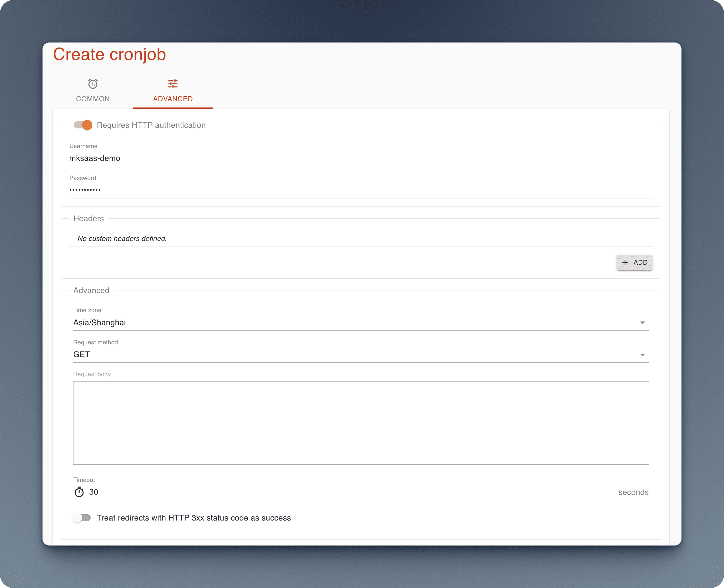
Task: Open the Request method dropdown arrow
Action: click(x=642, y=355)
